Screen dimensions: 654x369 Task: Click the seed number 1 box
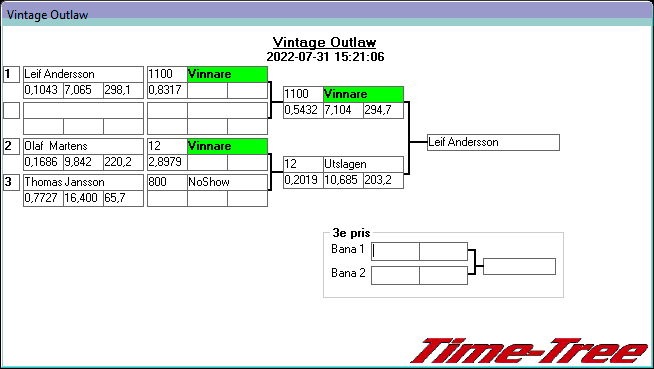pos(11,74)
